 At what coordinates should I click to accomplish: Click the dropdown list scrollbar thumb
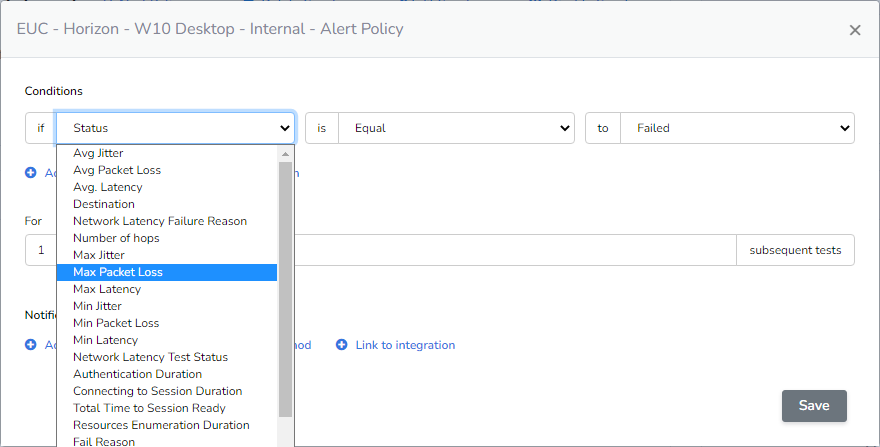(x=285, y=289)
